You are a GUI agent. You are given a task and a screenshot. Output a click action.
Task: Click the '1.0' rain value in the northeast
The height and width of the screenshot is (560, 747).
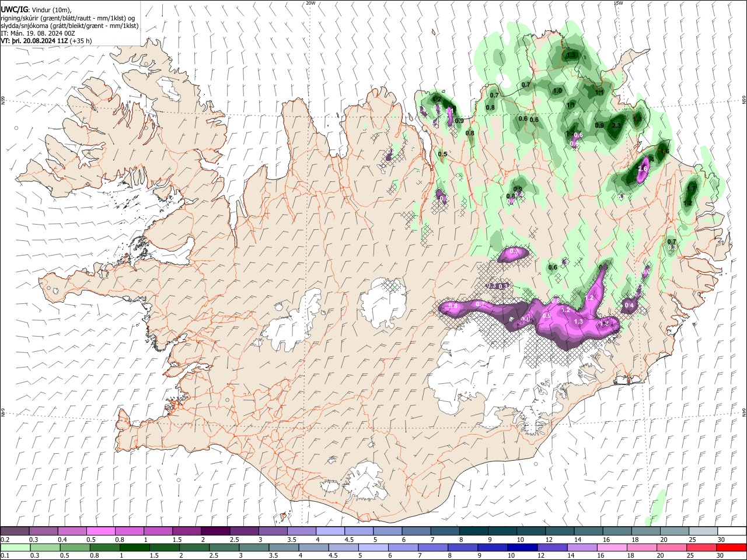[x=557, y=91]
